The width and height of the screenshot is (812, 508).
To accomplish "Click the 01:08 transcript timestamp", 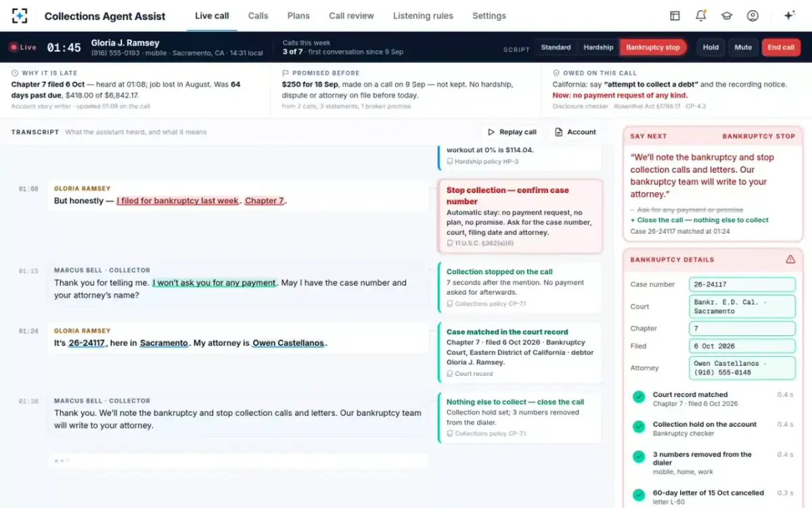I will click(x=28, y=189).
